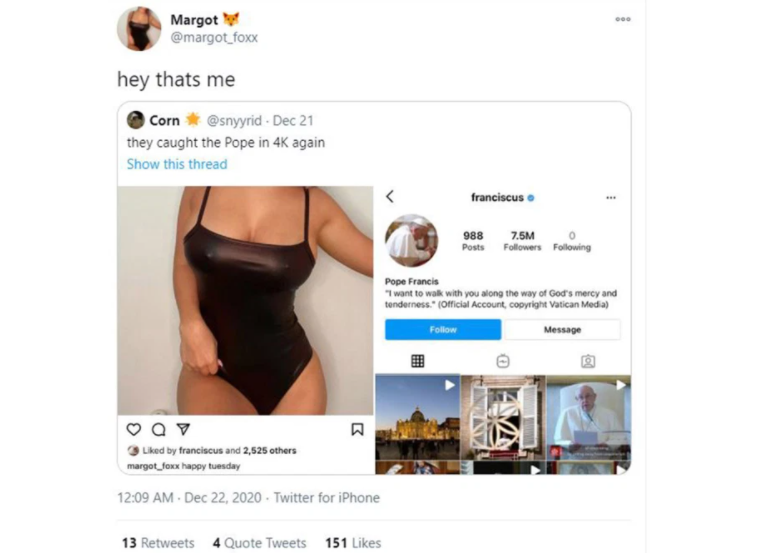Click the Message button
This screenshot has height=553, width=759.
pyautogui.click(x=562, y=329)
